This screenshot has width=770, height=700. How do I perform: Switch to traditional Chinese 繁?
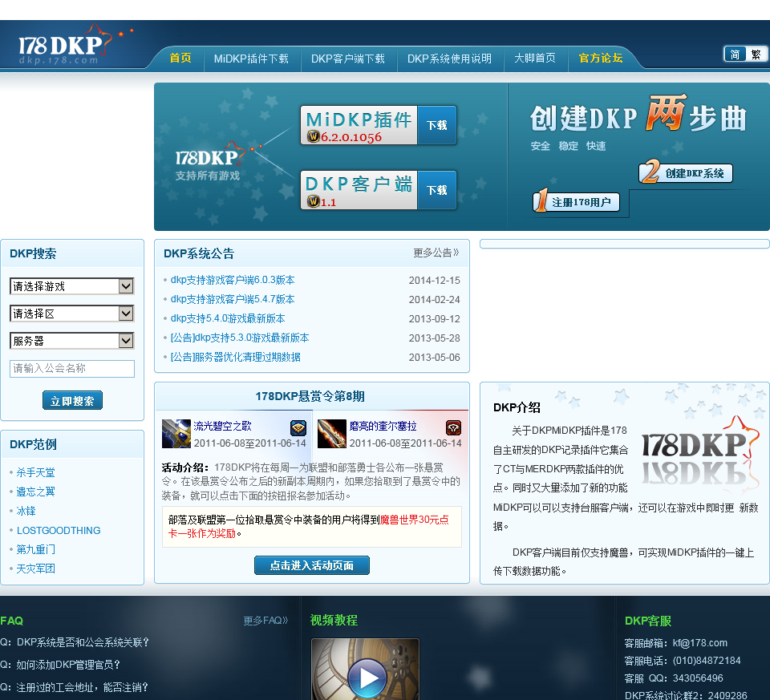[756, 54]
